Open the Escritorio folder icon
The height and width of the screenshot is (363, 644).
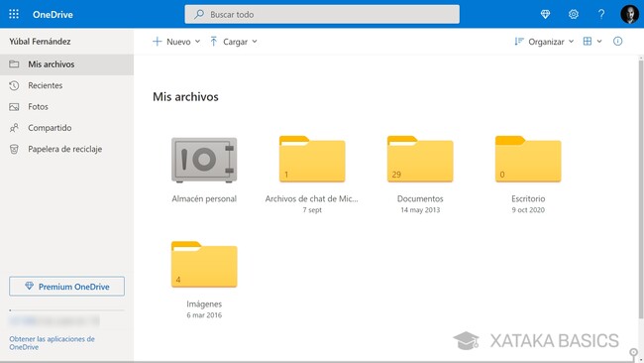[528, 159]
